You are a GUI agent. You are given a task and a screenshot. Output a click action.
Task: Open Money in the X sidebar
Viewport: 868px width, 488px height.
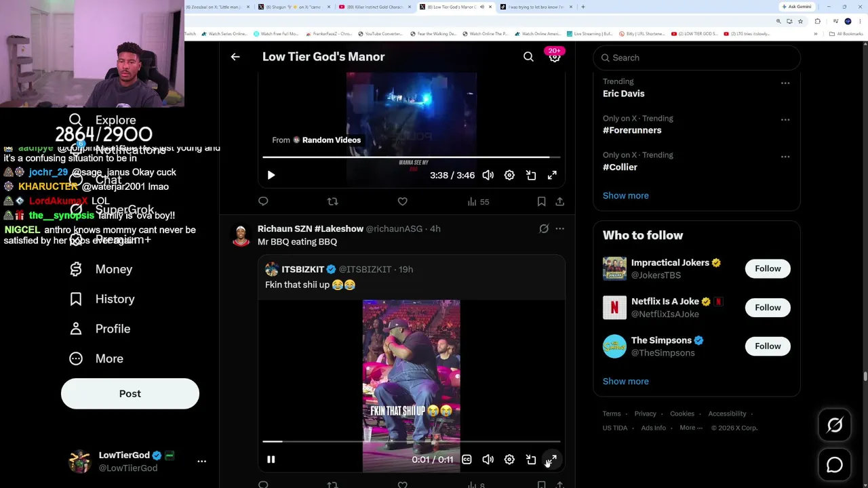coord(100,269)
